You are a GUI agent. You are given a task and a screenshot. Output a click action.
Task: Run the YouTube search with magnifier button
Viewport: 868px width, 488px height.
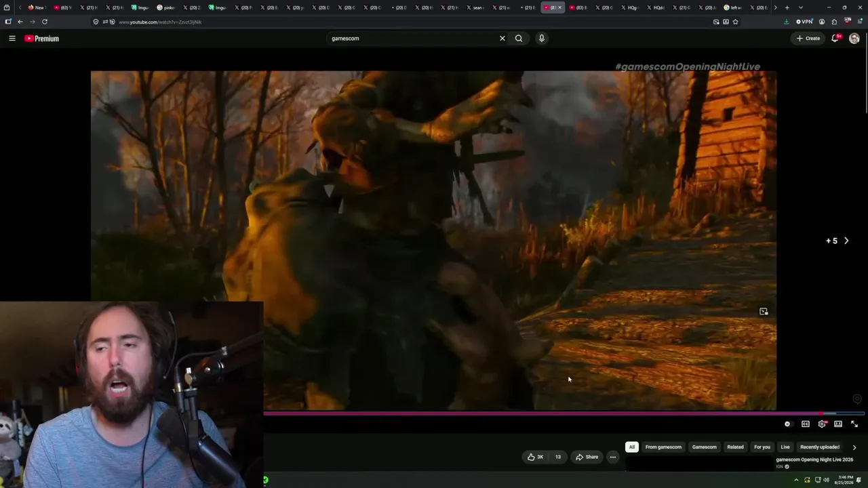[519, 39]
